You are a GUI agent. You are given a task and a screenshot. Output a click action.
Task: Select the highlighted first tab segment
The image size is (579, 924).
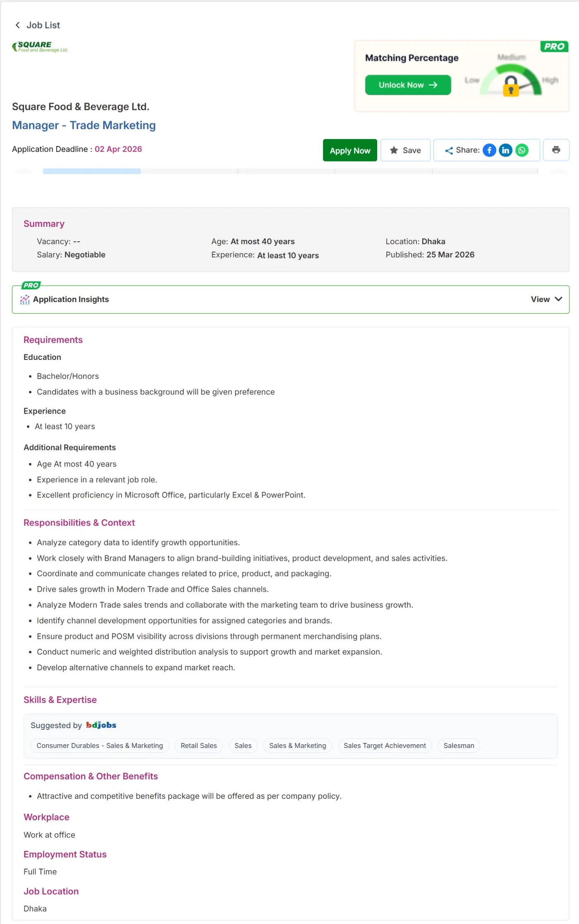tap(91, 171)
